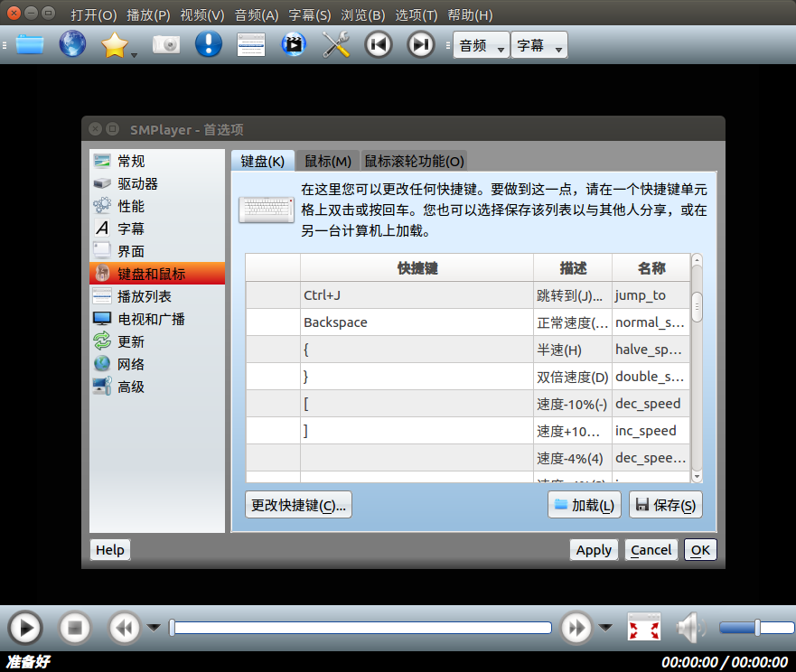
Task: Select the dec_speed name cell
Action: pyautogui.click(x=651, y=404)
